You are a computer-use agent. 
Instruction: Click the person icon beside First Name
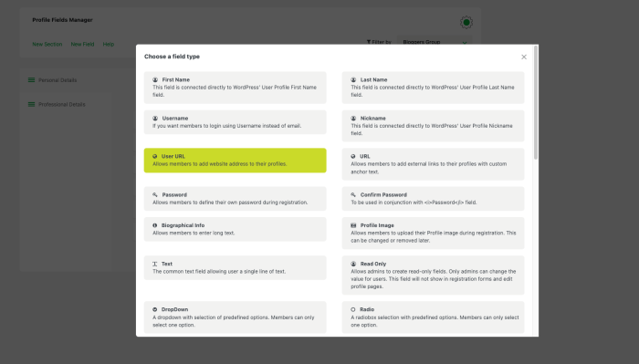pyautogui.click(x=155, y=79)
